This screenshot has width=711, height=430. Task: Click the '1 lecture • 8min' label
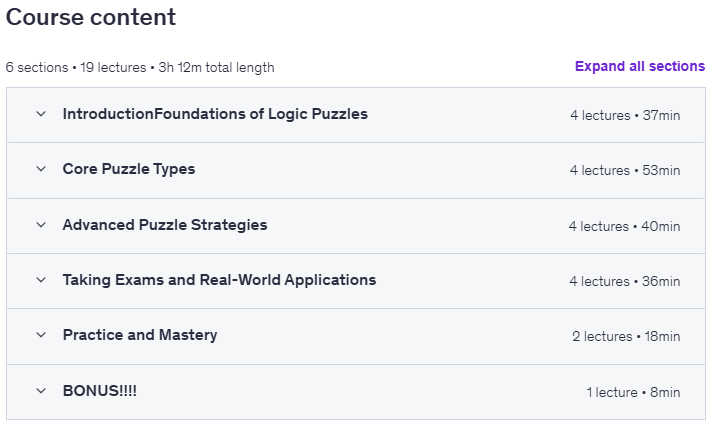pyautogui.click(x=633, y=392)
